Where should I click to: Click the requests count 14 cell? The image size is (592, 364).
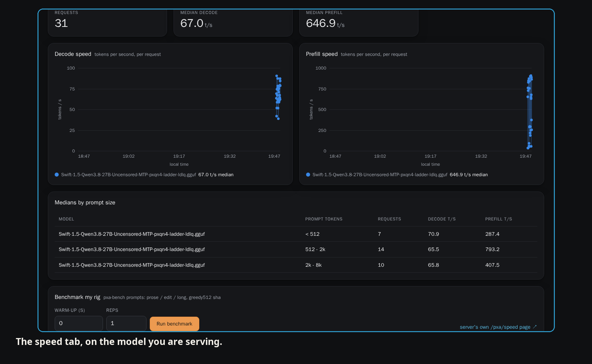click(381, 249)
